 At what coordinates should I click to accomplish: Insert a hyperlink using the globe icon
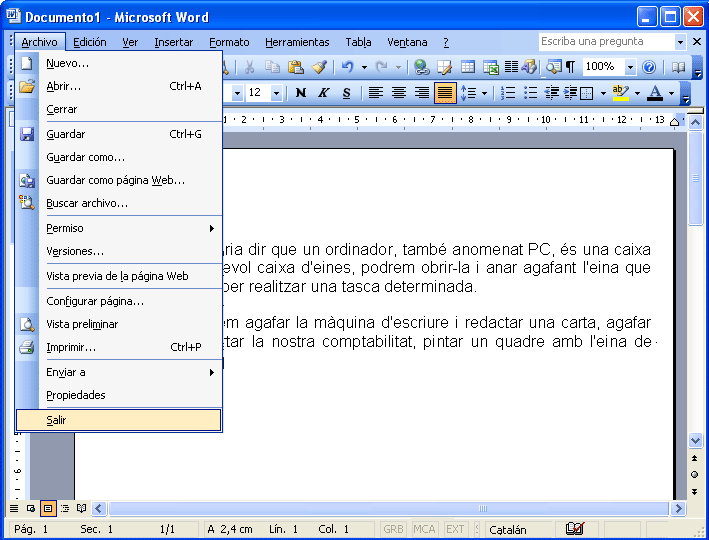coord(421,67)
